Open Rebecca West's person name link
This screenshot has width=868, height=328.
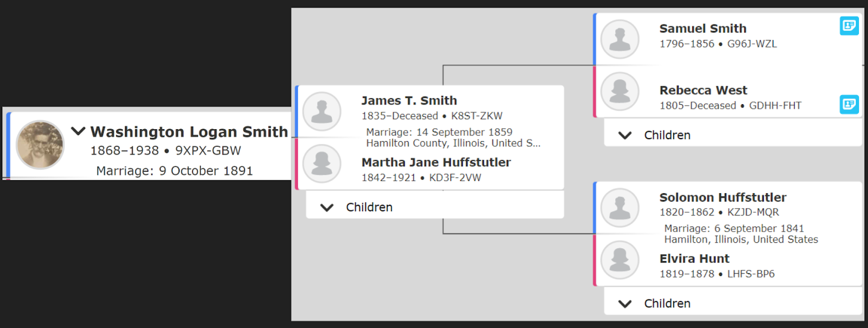(703, 90)
